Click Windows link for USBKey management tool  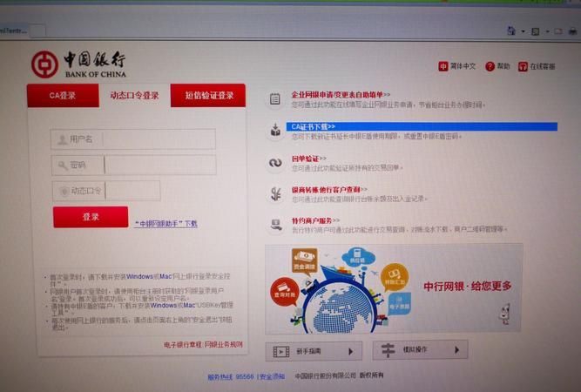click(x=164, y=306)
